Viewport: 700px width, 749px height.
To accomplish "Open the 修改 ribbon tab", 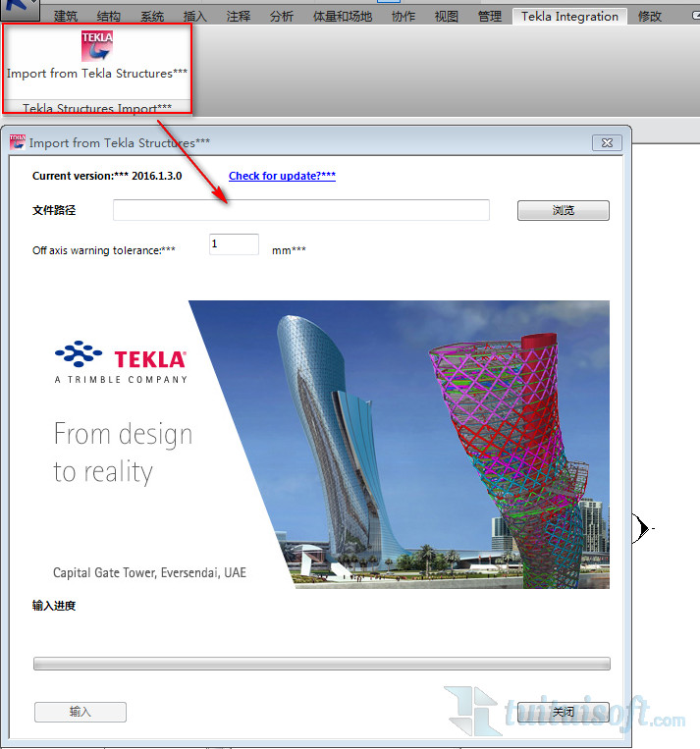I will (x=650, y=17).
